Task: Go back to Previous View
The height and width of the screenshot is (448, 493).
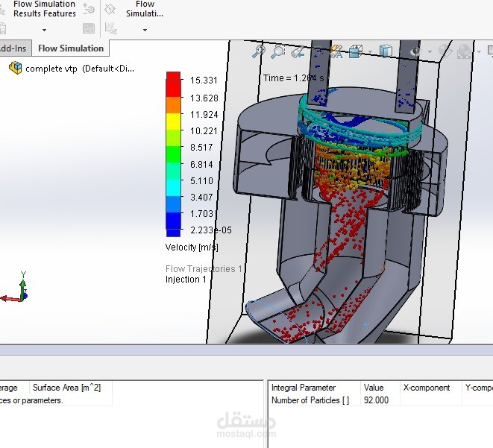Action: coord(298,52)
